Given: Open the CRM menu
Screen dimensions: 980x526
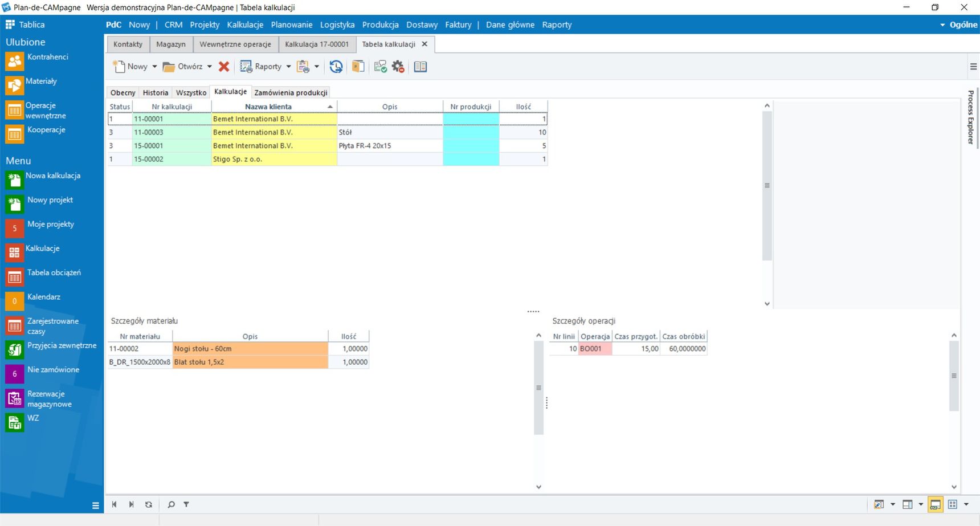Looking at the screenshot, I should [x=173, y=25].
